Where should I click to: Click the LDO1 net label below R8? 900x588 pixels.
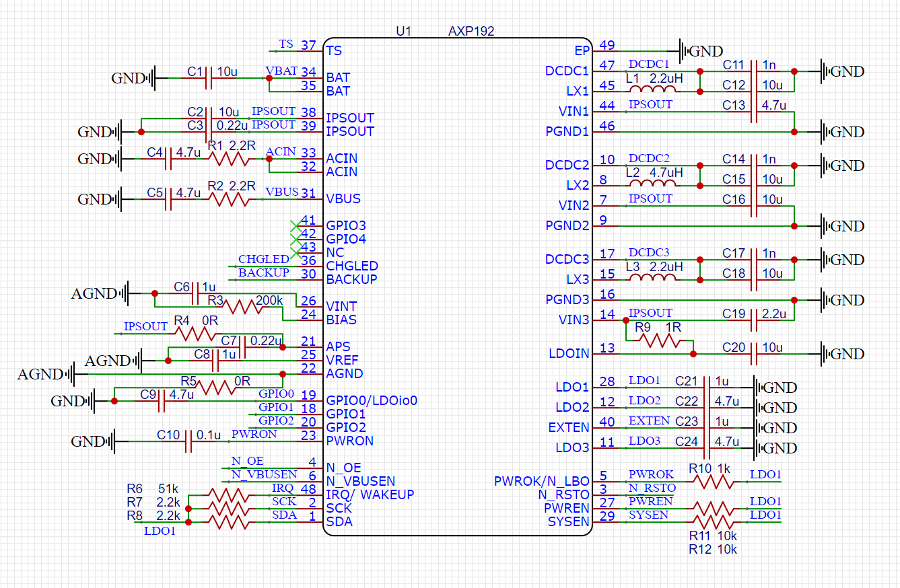160,531
